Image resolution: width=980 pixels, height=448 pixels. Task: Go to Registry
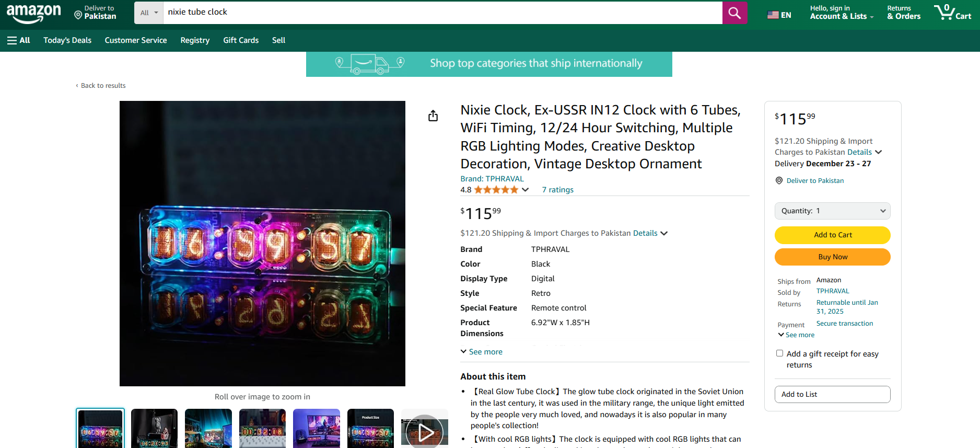coord(195,40)
